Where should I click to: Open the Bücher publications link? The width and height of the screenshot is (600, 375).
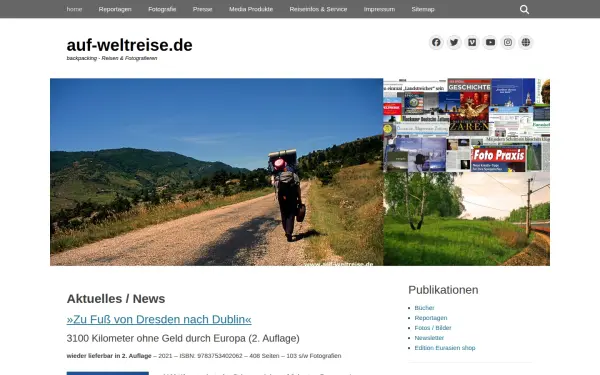point(424,308)
